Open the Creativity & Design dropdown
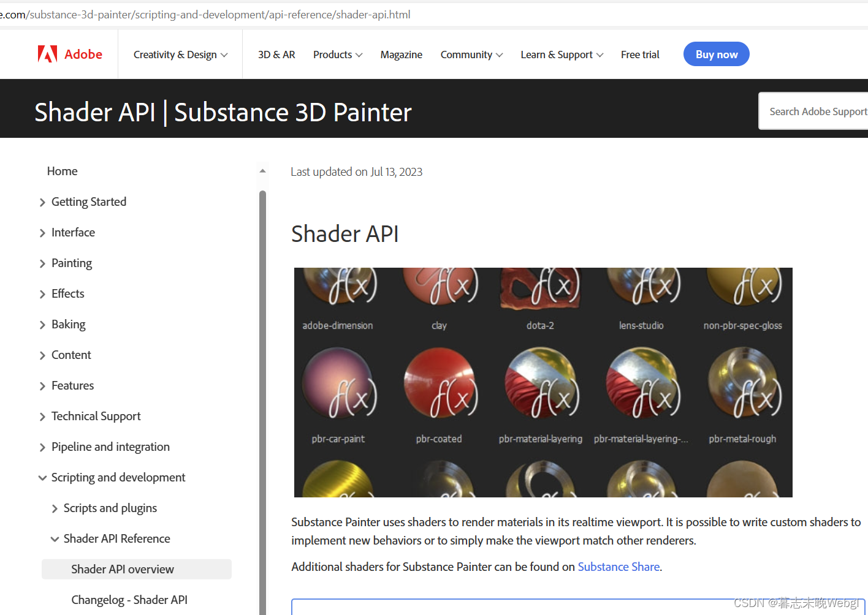 pyautogui.click(x=180, y=55)
